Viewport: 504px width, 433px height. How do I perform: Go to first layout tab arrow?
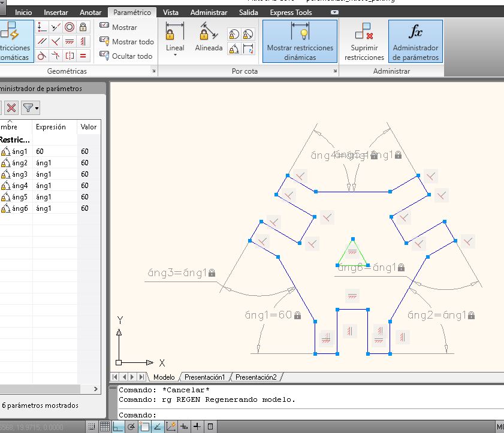(114, 377)
